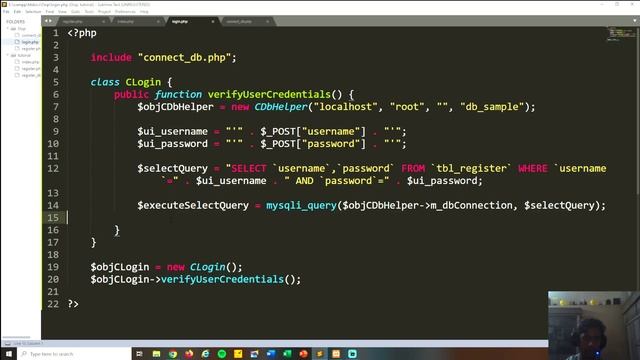Screen dimensions: 640x360
Task: Close the login.php tab
Action: (213, 22)
